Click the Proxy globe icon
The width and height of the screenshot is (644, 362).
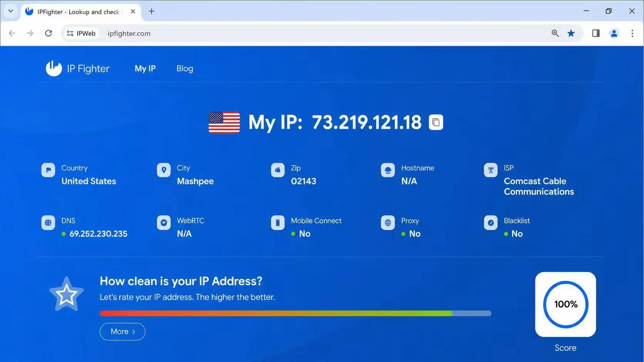point(388,223)
